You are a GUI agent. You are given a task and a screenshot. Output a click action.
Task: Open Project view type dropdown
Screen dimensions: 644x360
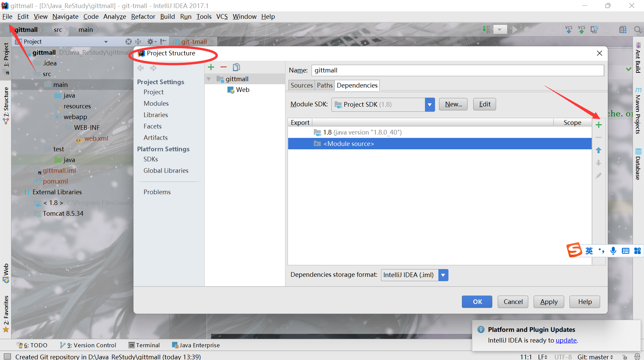106,42
